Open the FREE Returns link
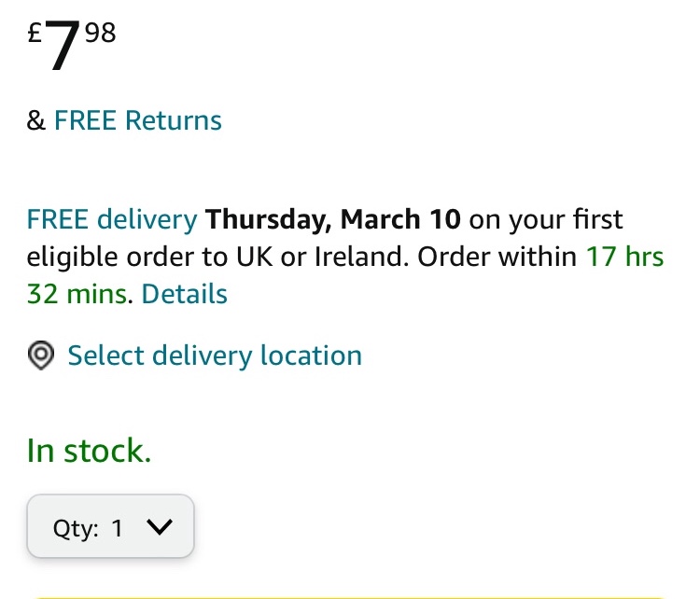700x599 pixels. coord(137,120)
